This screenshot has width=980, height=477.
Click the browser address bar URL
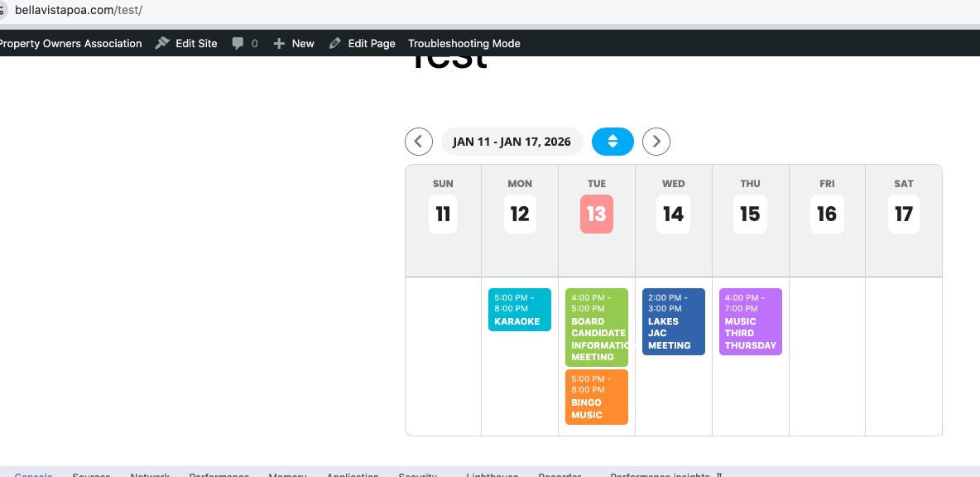click(79, 10)
